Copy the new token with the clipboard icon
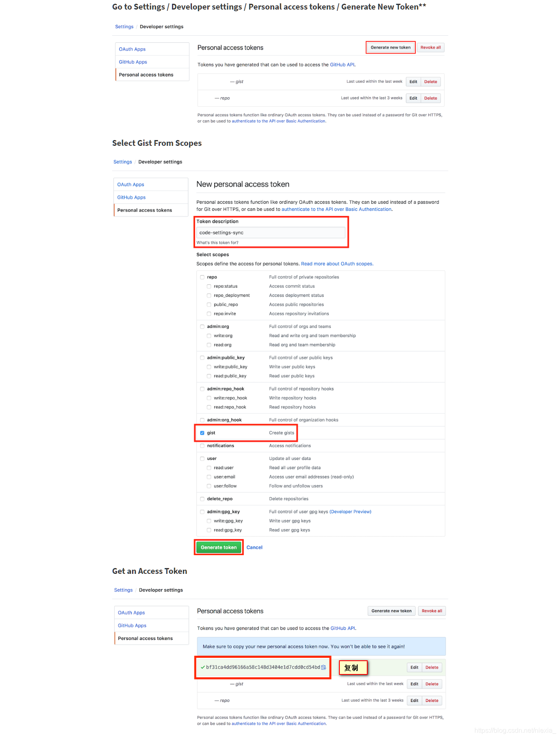Viewport: 560px width, 738px height. pos(324,667)
